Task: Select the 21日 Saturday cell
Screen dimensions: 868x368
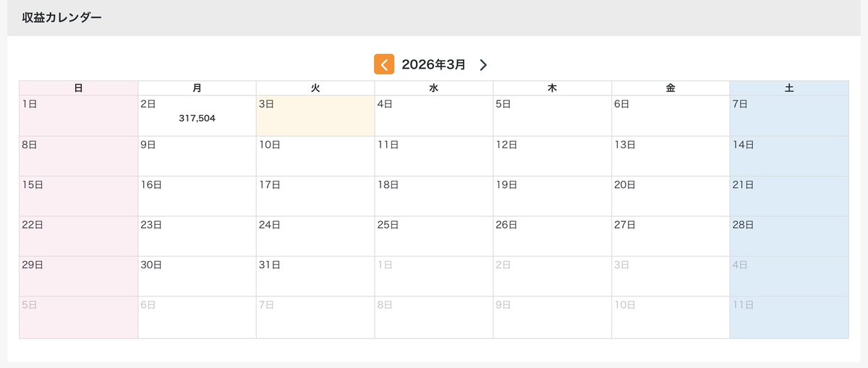Action: (x=789, y=196)
